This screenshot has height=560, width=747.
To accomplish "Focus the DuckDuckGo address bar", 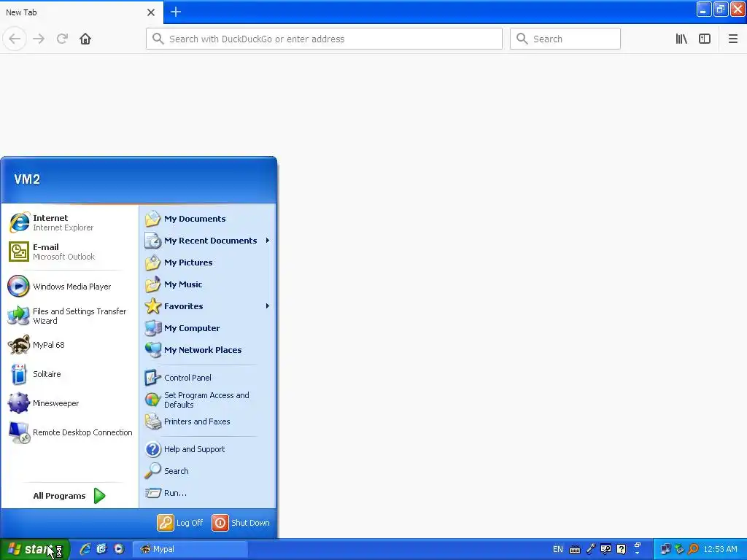I will (x=324, y=39).
